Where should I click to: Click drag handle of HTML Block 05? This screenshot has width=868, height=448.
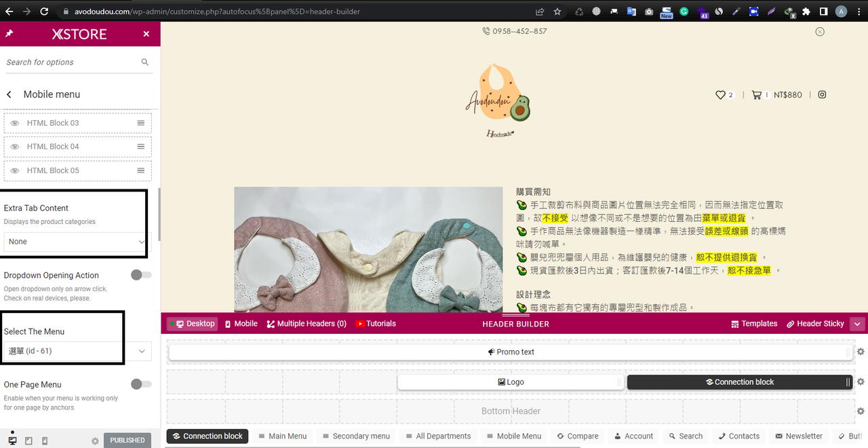141,170
